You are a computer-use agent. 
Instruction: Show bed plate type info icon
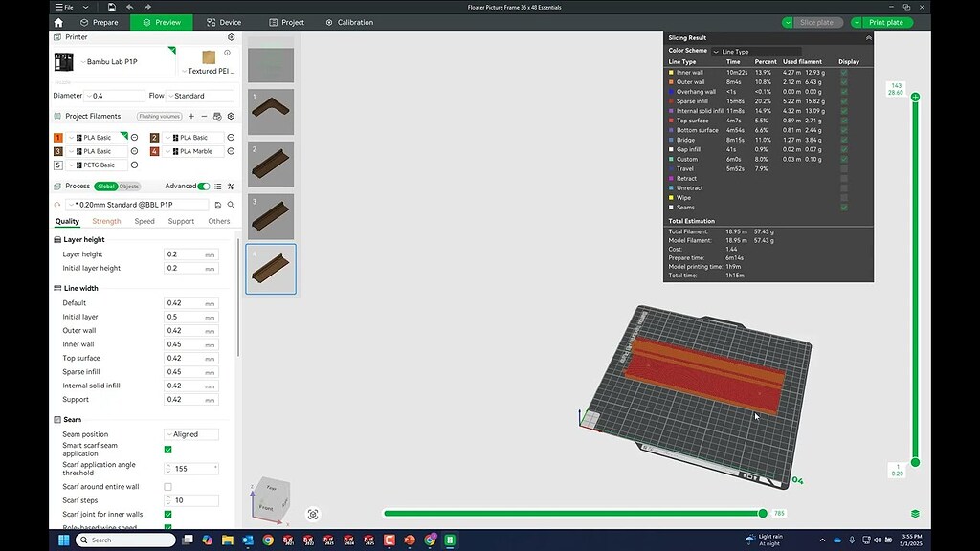click(x=228, y=54)
